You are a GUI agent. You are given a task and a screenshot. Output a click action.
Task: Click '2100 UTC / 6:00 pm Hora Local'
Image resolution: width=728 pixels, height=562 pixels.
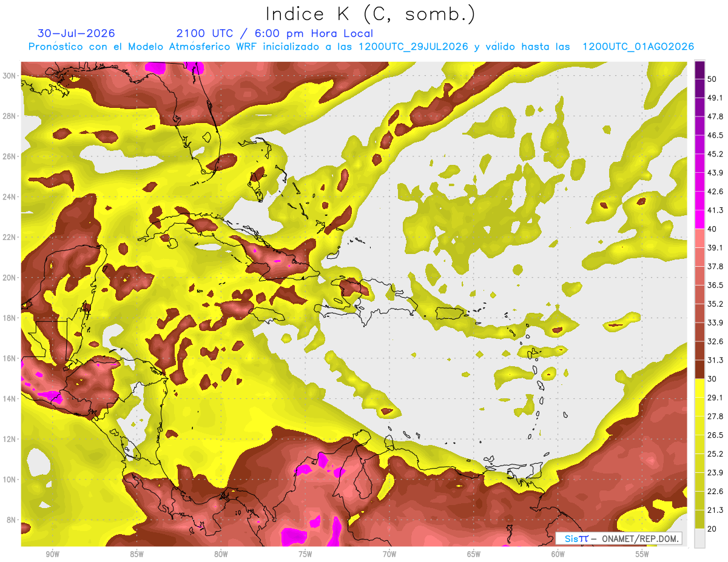point(275,33)
